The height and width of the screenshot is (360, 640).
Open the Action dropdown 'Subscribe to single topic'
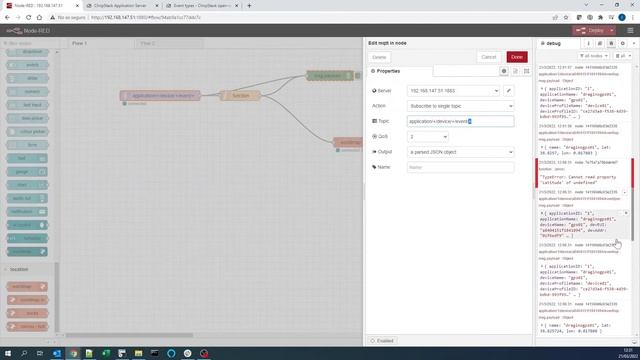pos(460,106)
